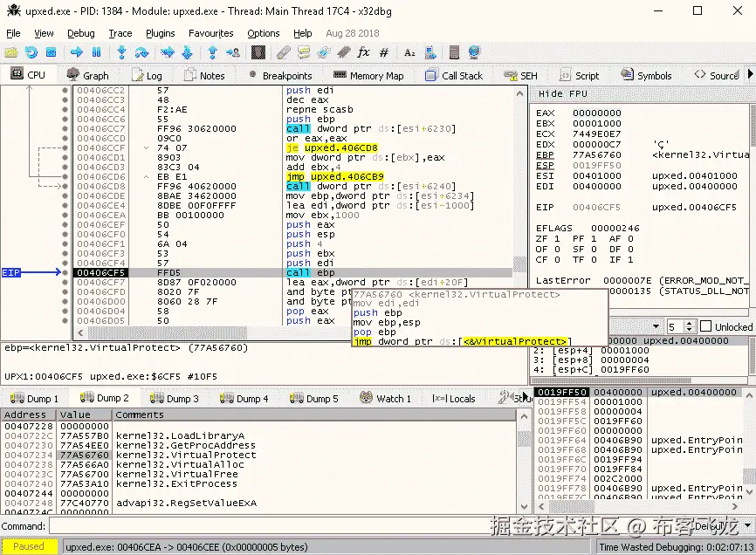This screenshot has width=756, height=555.
Task: Open the Calculator toolbar icon
Action: click(x=454, y=52)
